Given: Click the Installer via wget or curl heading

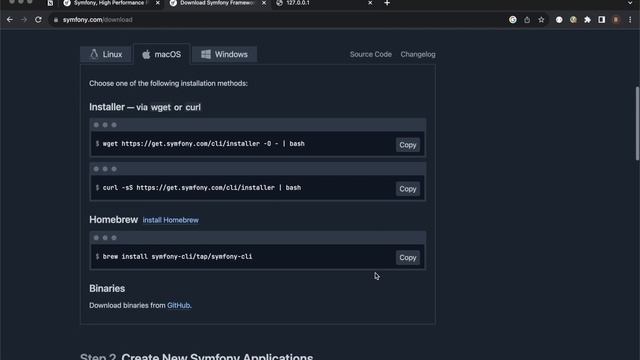Looking at the screenshot, I should 145,107.
